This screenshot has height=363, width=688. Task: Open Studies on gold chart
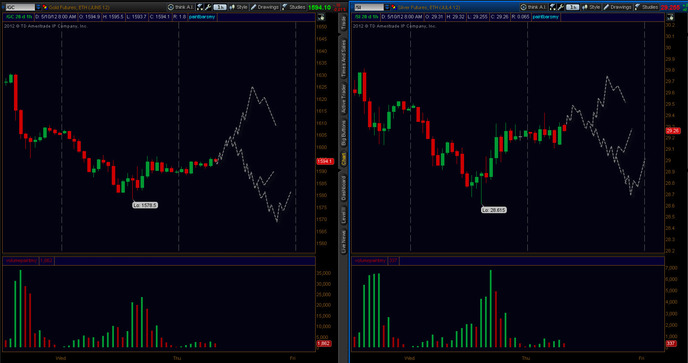[293, 7]
